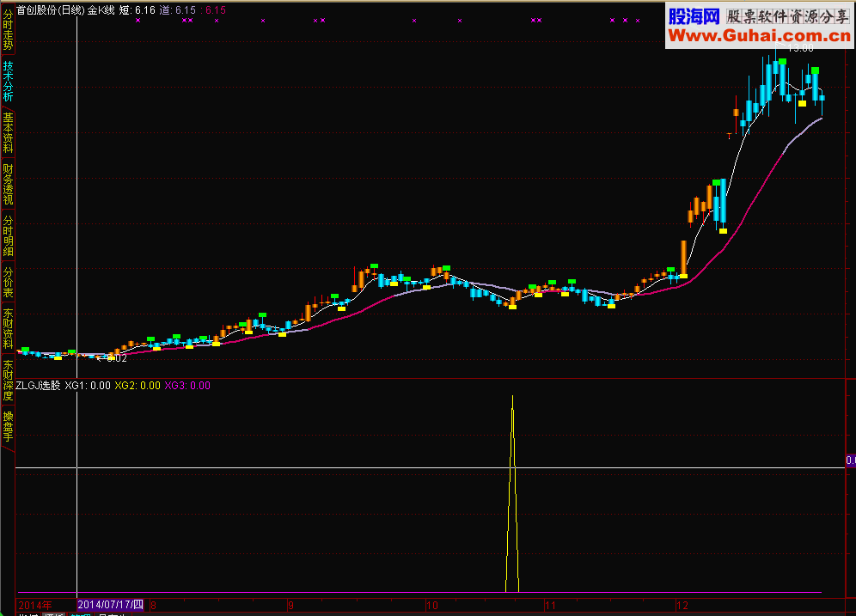The height and width of the screenshot is (616, 856).
Task: Open the Www.Guhai.com.cn link
Action: pos(760,36)
